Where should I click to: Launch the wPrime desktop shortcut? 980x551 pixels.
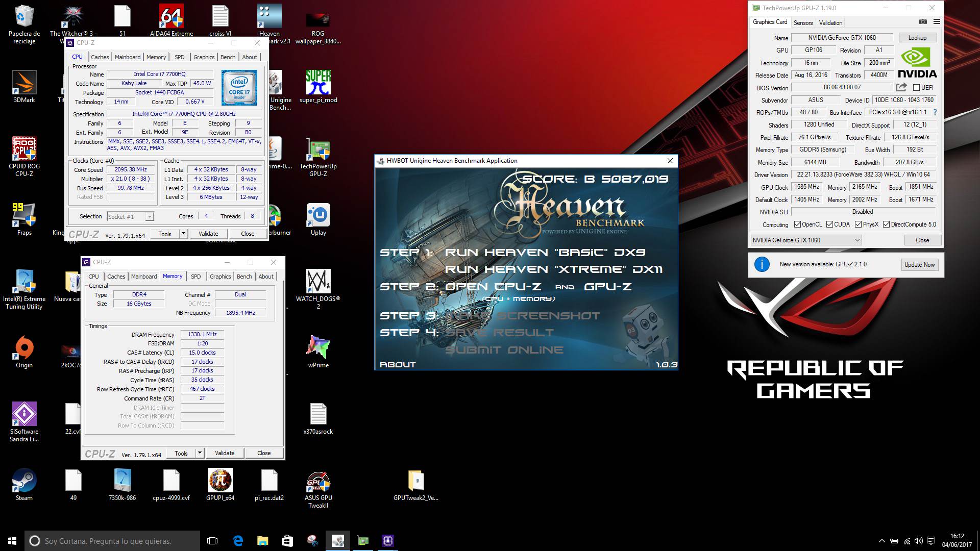tap(318, 352)
